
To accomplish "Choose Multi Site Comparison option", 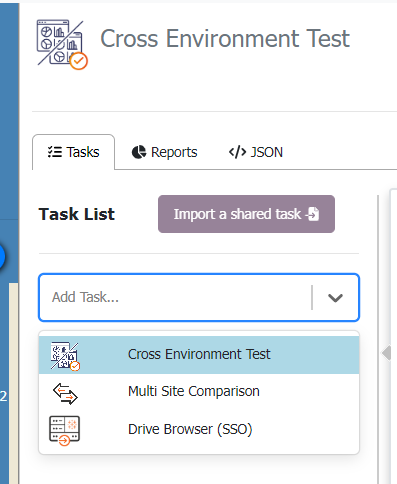I will tap(199, 392).
